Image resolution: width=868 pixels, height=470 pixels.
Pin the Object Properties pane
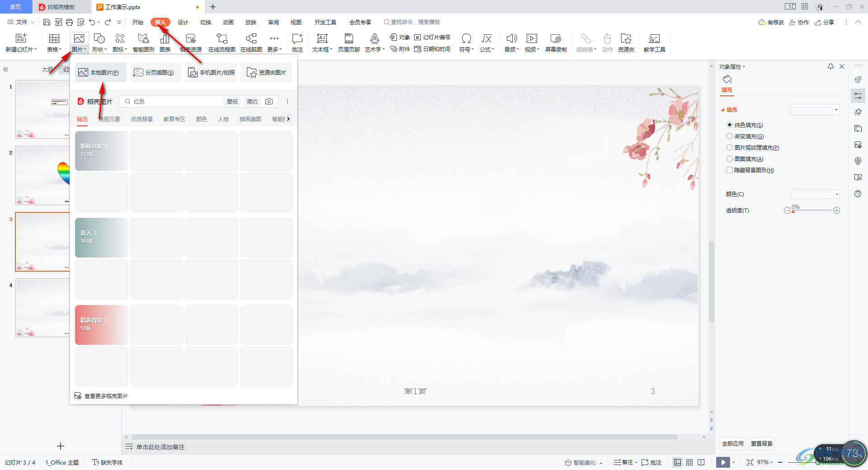830,66
